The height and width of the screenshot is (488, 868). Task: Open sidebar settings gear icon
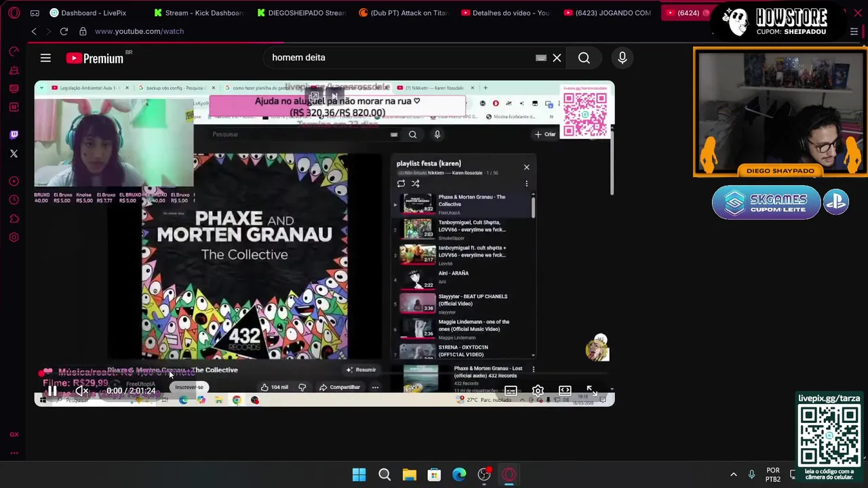point(14,237)
